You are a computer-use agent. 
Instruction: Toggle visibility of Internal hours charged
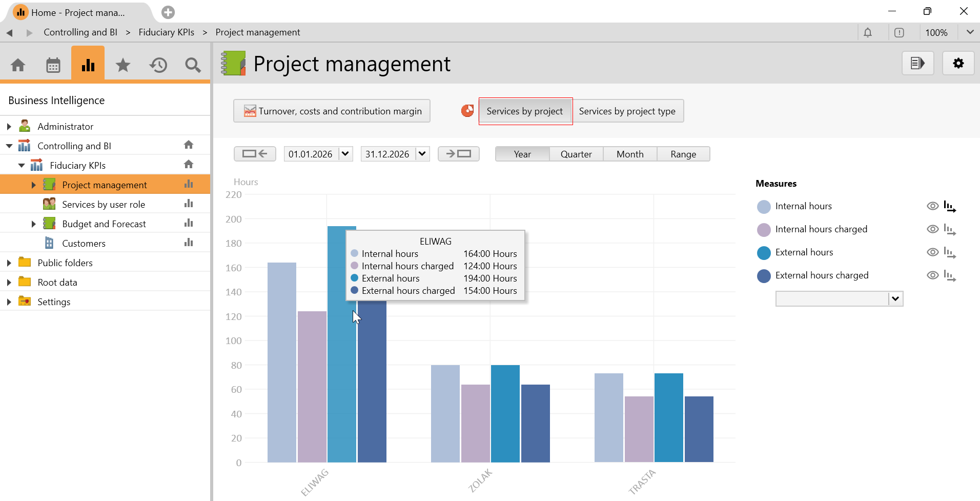932,229
